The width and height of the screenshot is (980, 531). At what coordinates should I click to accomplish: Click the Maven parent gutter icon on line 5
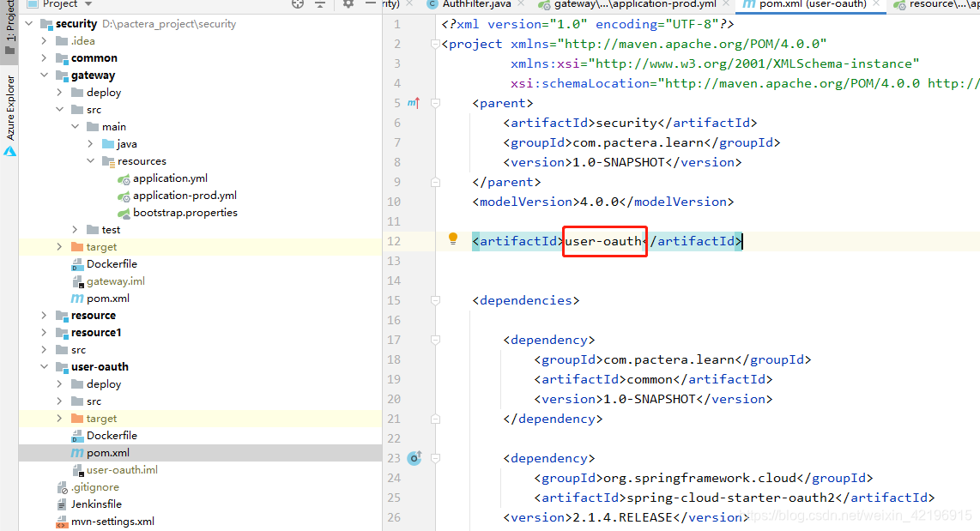(414, 102)
